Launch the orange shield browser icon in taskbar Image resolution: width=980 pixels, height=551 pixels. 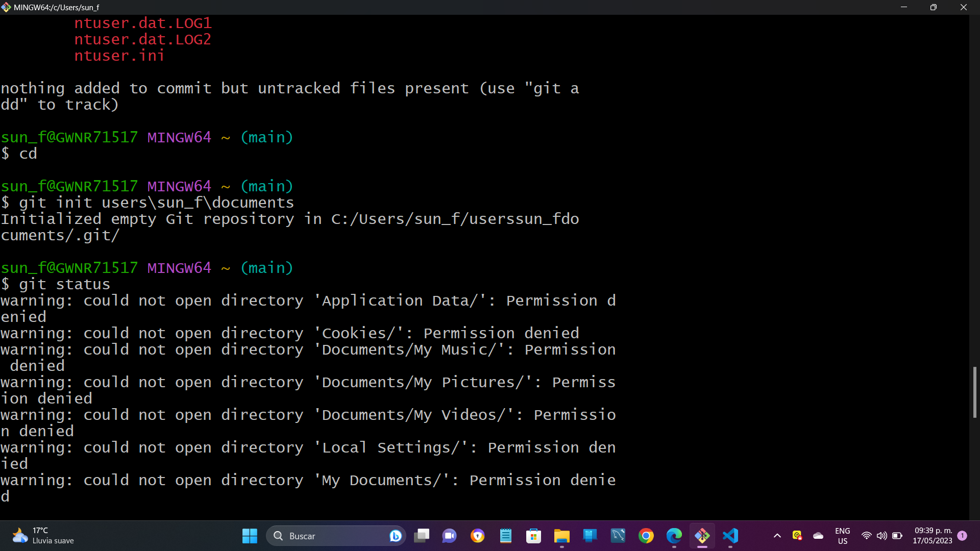[478, 536]
